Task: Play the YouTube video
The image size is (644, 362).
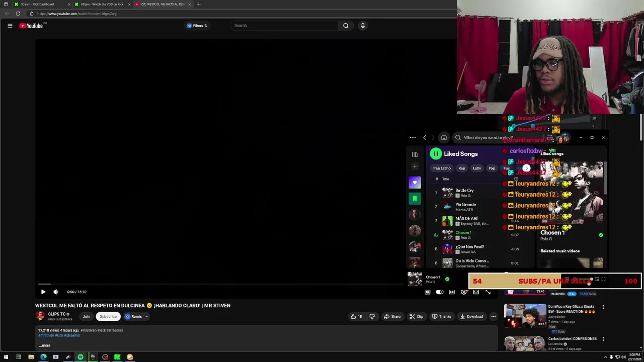Action: pyautogui.click(x=43, y=292)
